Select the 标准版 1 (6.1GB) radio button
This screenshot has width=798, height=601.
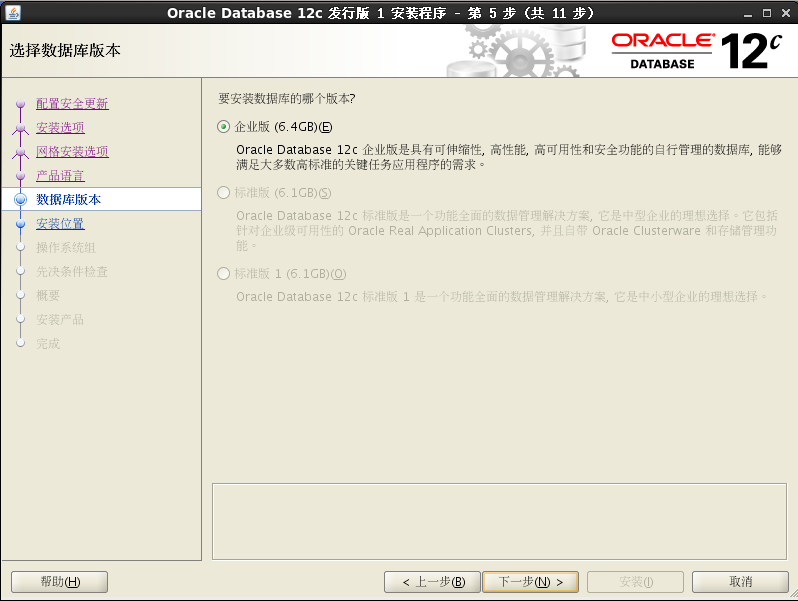click(223, 274)
